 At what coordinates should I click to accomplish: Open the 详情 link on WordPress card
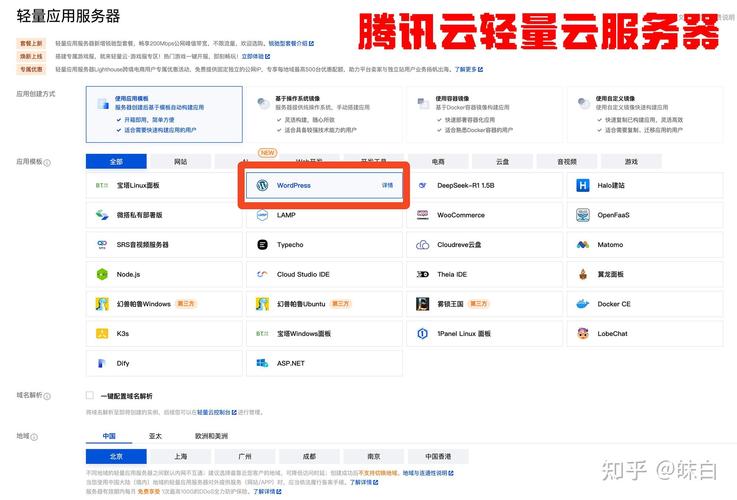tap(387, 185)
